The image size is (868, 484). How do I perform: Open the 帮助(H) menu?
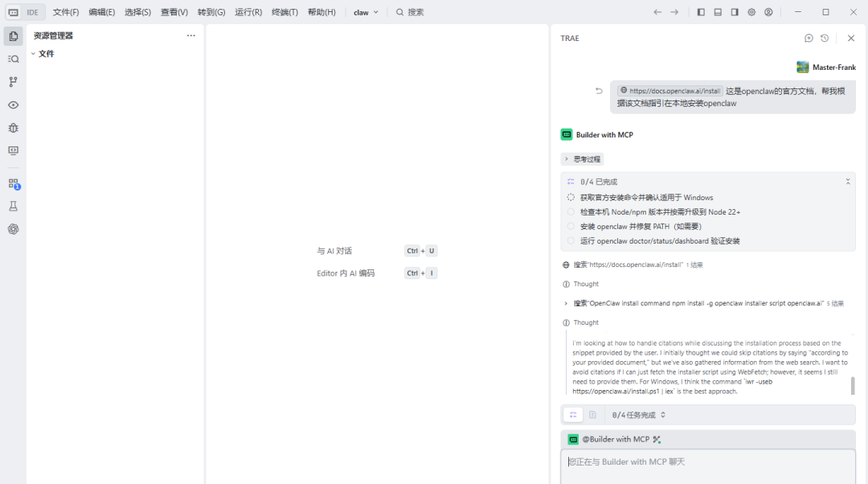tap(321, 12)
